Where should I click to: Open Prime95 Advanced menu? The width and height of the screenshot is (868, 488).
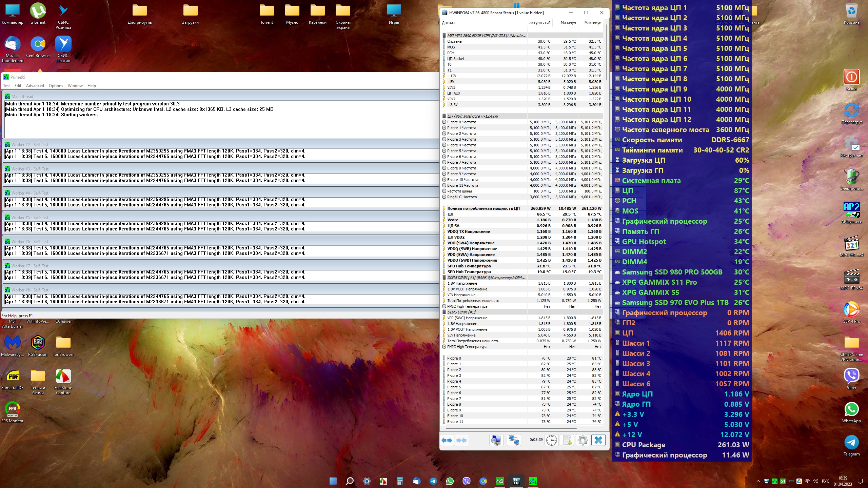(x=35, y=86)
